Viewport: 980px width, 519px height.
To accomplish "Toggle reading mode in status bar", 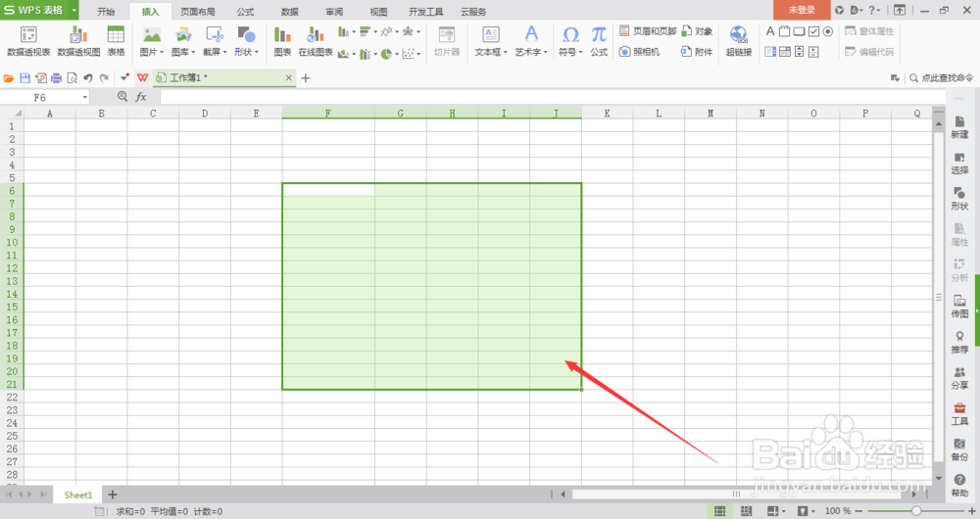I will 775,511.
